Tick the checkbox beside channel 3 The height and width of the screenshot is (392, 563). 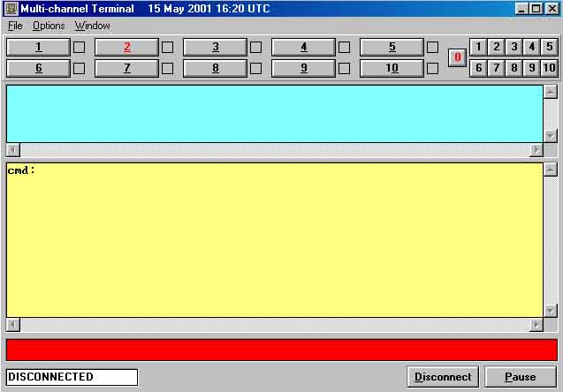click(255, 48)
